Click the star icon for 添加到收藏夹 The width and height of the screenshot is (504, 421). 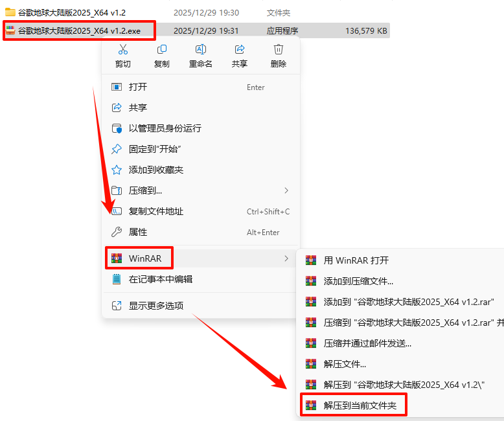pos(117,170)
